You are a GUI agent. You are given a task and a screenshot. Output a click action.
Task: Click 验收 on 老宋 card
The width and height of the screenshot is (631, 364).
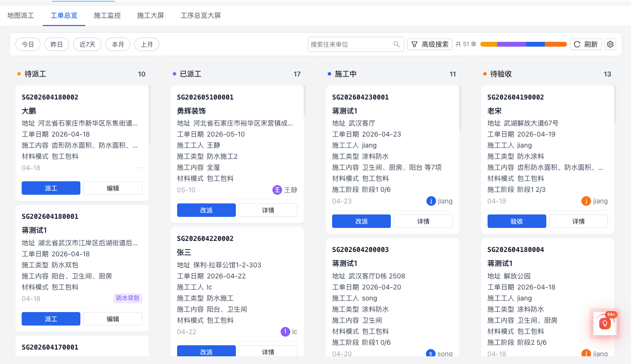[517, 221]
